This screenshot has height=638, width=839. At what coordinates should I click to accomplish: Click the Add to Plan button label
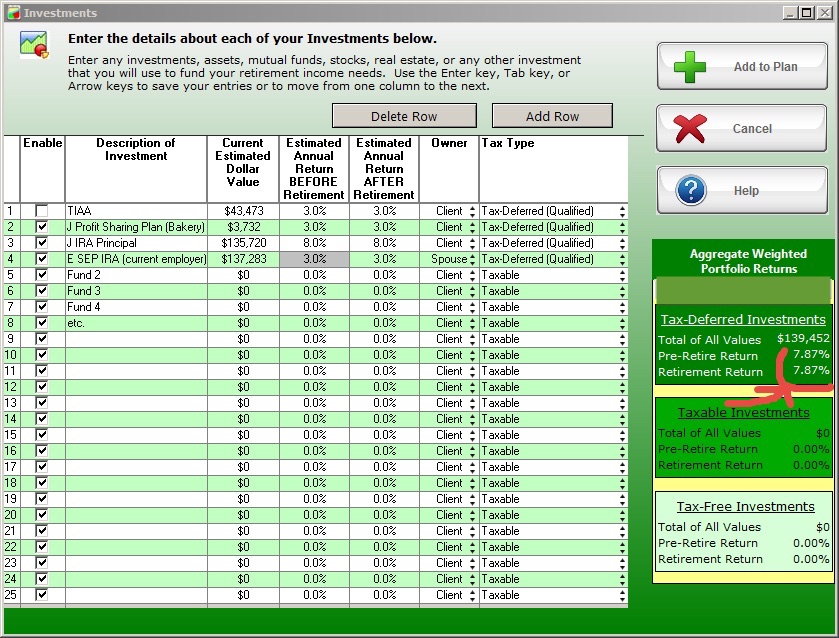[765, 67]
